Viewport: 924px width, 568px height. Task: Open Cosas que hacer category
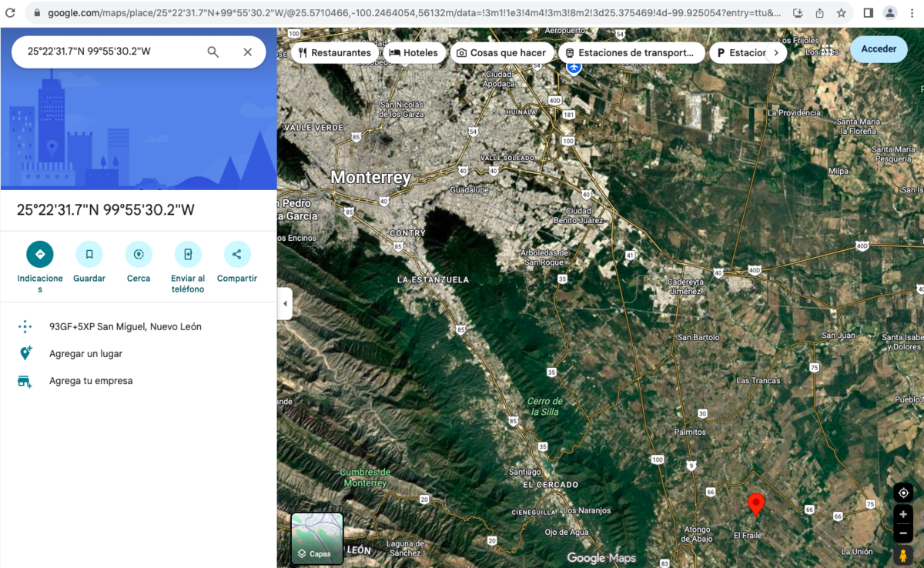click(x=502, y=53)
